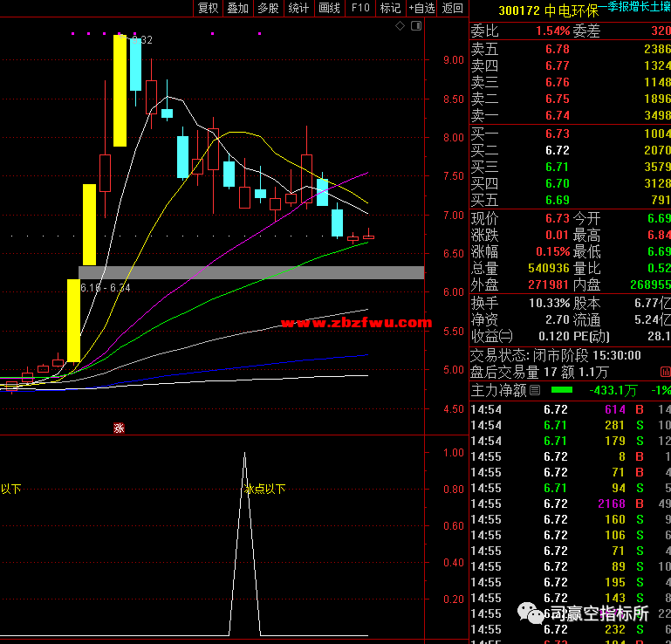Click the red 涨 marker under chart
Viewport: 671px width, 644px height.
[119, 428]
